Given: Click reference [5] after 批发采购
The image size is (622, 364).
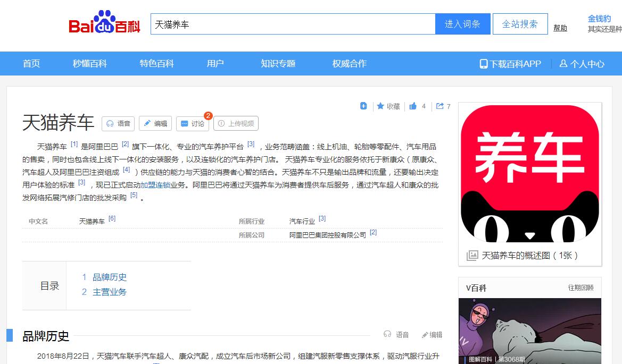Looking at the screenshot, I should 134,195.
